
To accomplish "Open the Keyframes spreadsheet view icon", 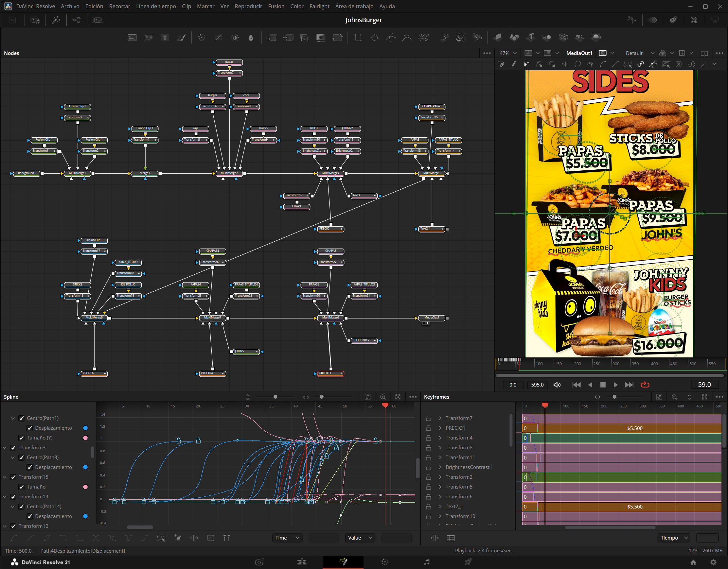I will click(x=451, y=538).
